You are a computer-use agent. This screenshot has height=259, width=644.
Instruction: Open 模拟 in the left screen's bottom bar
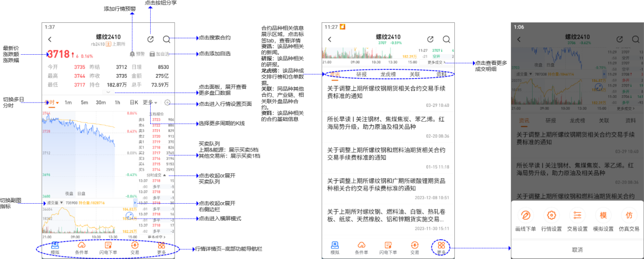coord(54,248)
